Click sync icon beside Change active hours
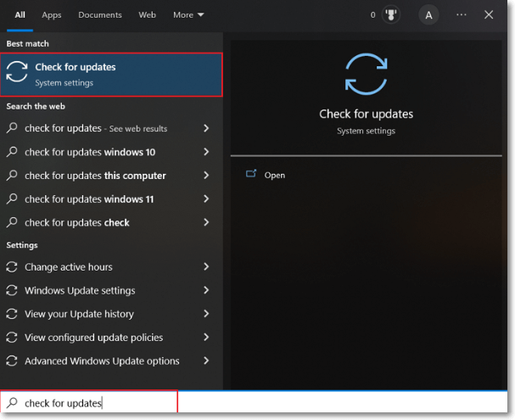 [x=12, y=267]
